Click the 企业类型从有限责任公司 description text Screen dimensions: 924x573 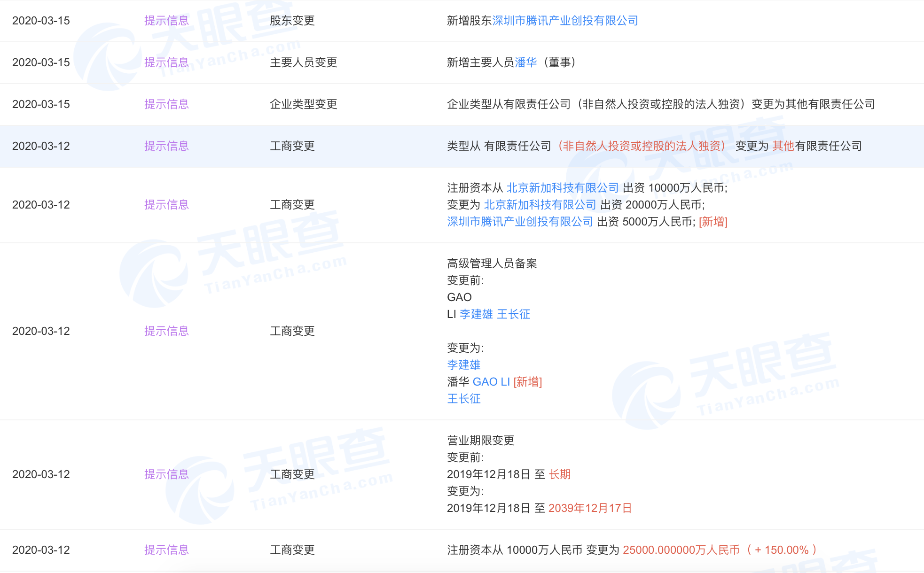[x=661, y=104]
